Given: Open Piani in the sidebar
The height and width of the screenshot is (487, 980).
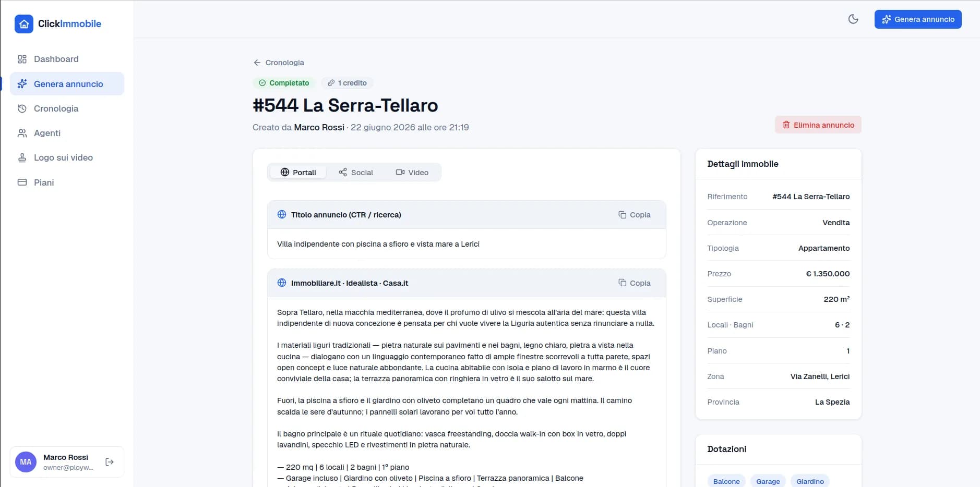Looking at the screenshot, I should pos(67,182).
